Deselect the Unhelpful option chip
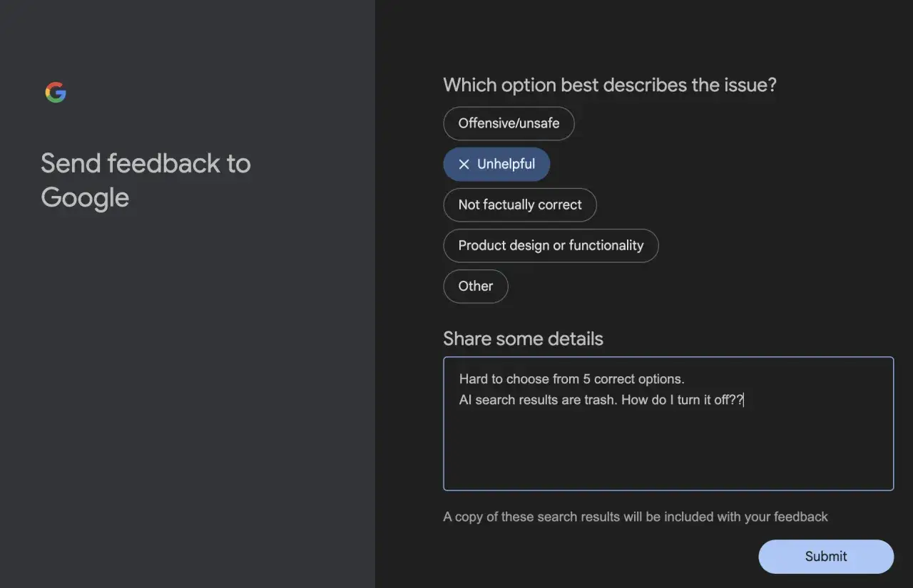 [x=496, y=165]
